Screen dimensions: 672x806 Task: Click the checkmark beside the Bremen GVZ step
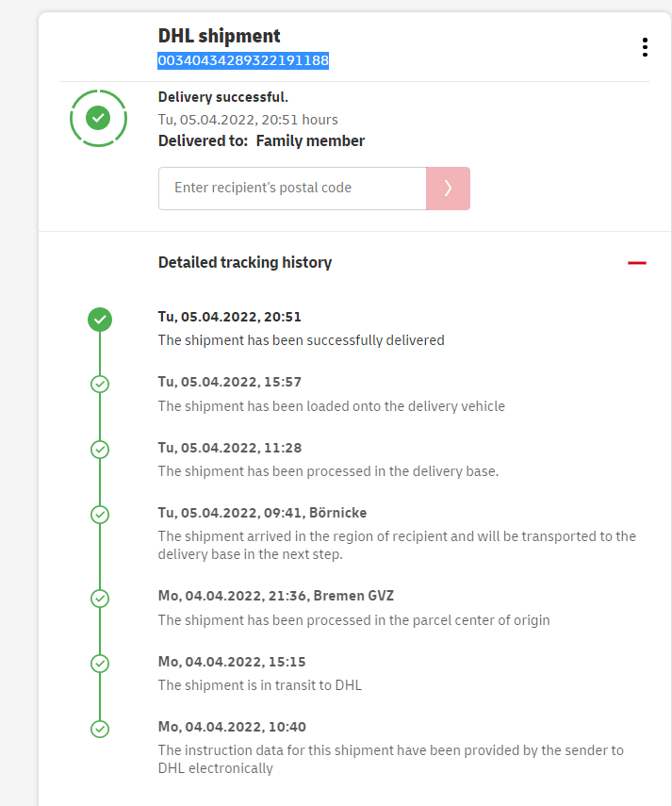click(100, 598)
